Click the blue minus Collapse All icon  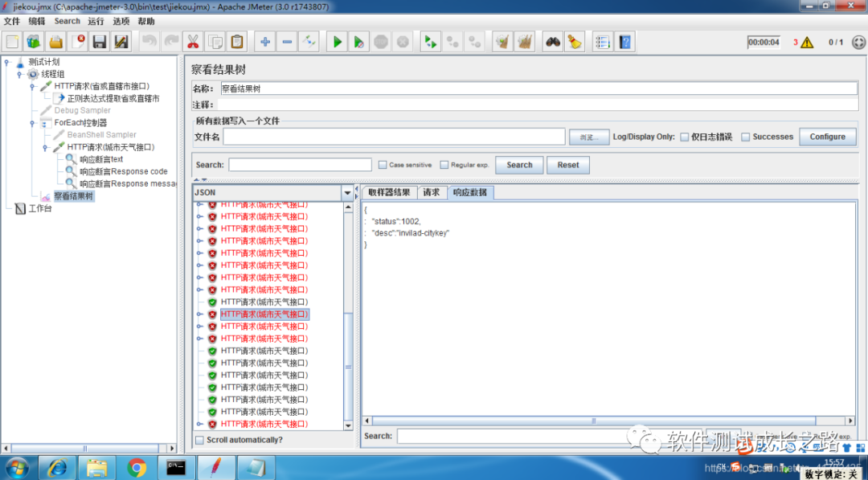click(x=287, y=42)
